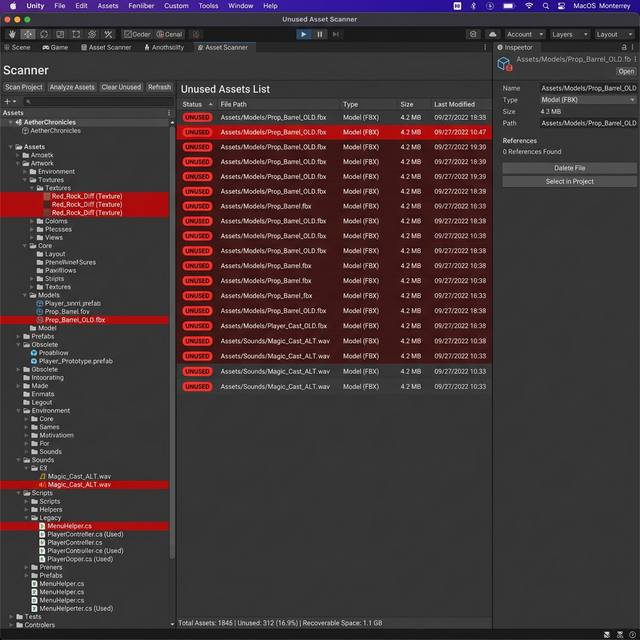Open Spotlight search in menu bar
This screenshot has width=640, height=640.
[x=546, y=6]
